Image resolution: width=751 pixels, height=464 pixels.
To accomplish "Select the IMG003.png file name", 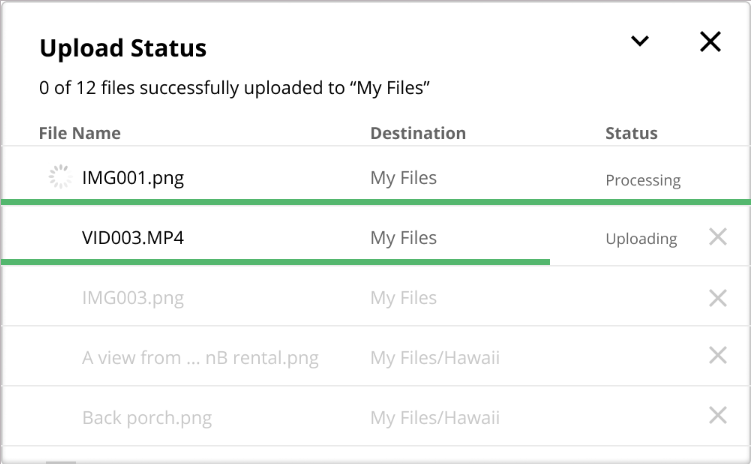I will click(x=133, y=298).
